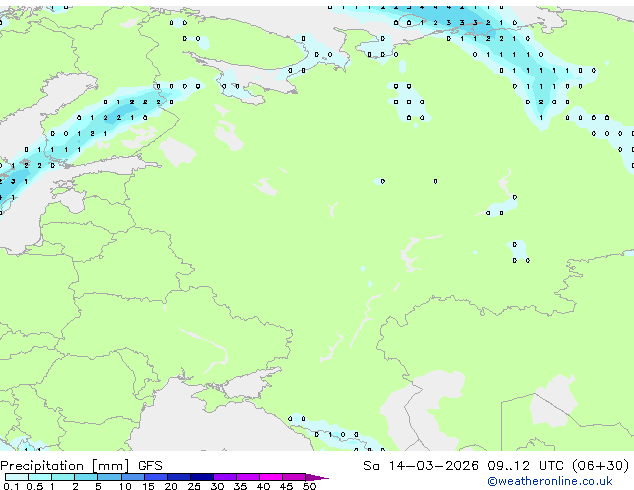Click the 40 to 45 mm legend swatch

[271, 477]
